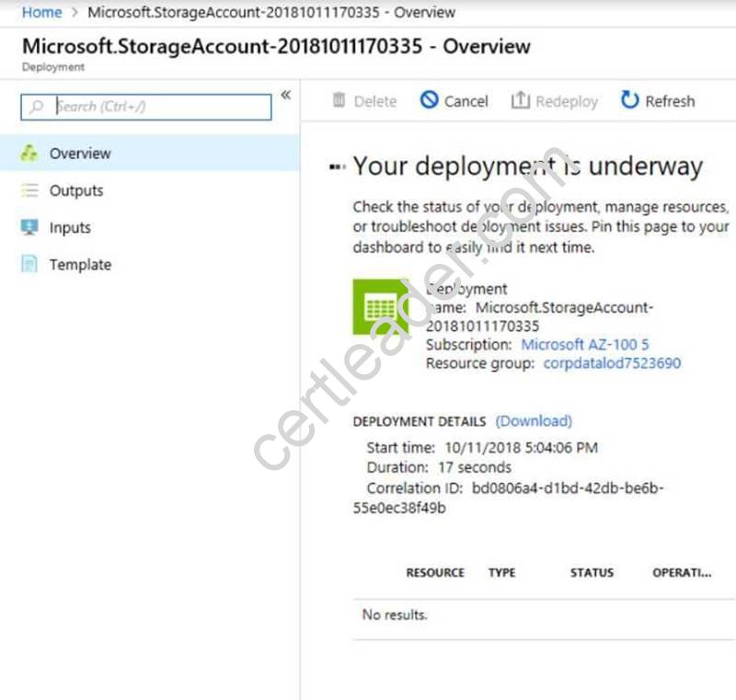The image size is (736, 700).
Task: Open resource group corpdatalod7523690 link
Action: [612, 363]
